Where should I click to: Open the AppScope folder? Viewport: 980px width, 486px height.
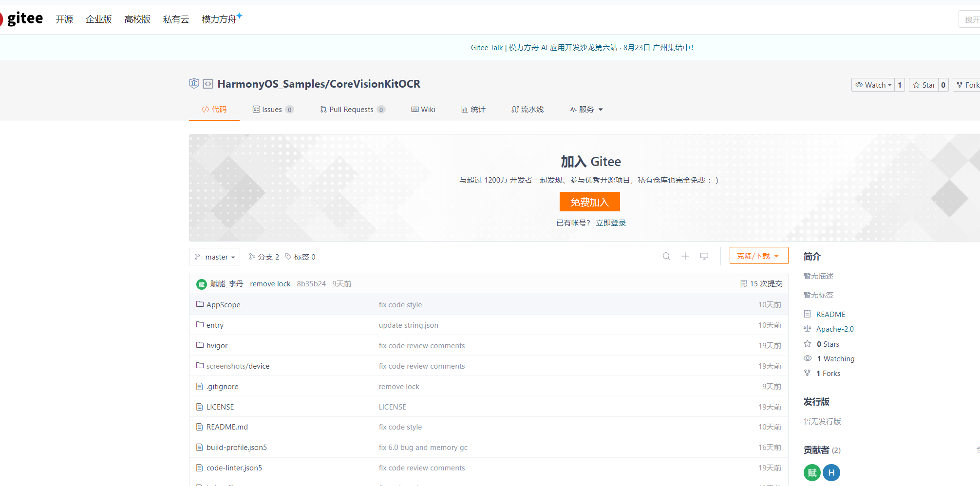coord(223,304)
